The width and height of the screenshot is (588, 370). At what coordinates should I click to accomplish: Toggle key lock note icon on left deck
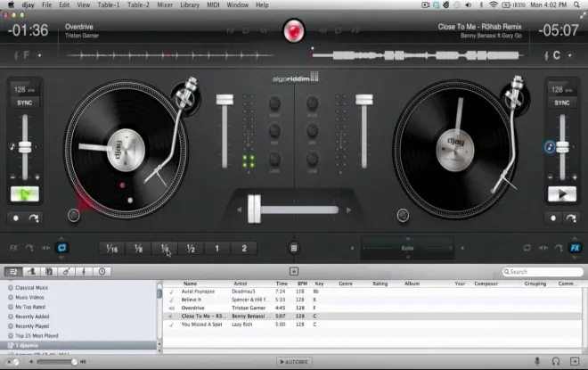coord(12,147)
